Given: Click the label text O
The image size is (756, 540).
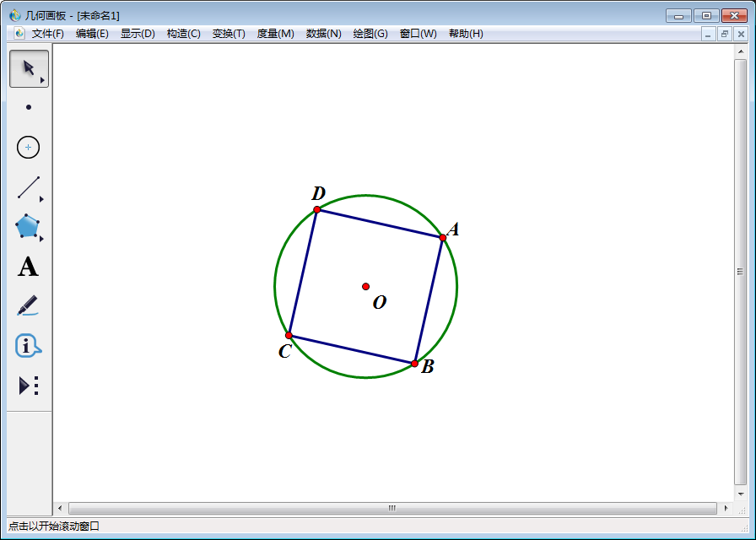Looking at the screenshot, I should pos(380,303).
